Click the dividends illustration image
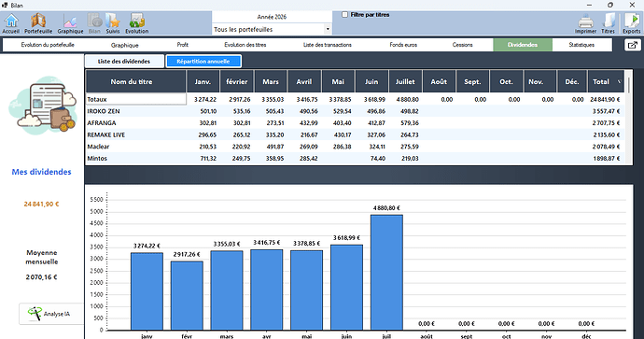 tap(42, 106)
